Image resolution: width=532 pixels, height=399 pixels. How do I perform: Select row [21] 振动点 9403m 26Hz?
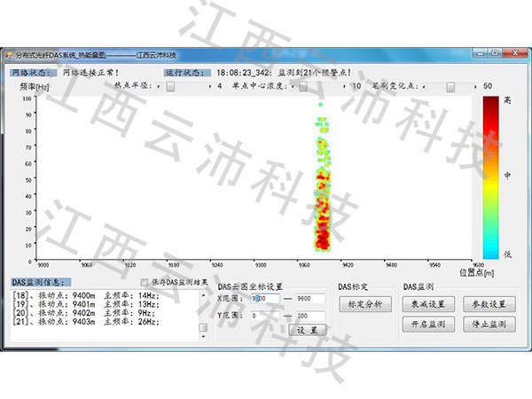[x=86, y=322]
